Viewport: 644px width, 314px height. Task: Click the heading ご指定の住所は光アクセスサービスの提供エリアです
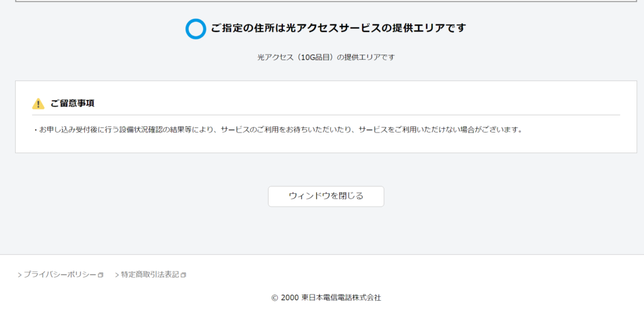tap(338, 28)
